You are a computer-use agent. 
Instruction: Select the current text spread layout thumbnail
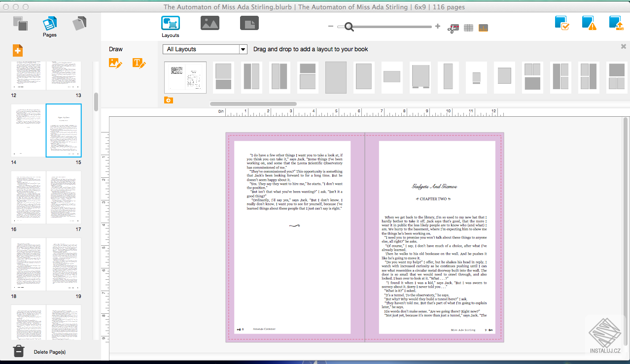(x=185, y=77)
